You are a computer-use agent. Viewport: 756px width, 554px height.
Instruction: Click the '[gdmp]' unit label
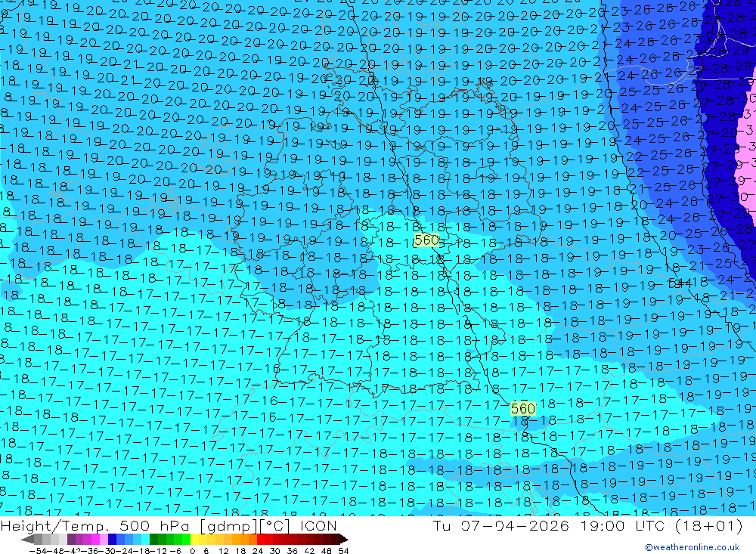pos(227,525)
